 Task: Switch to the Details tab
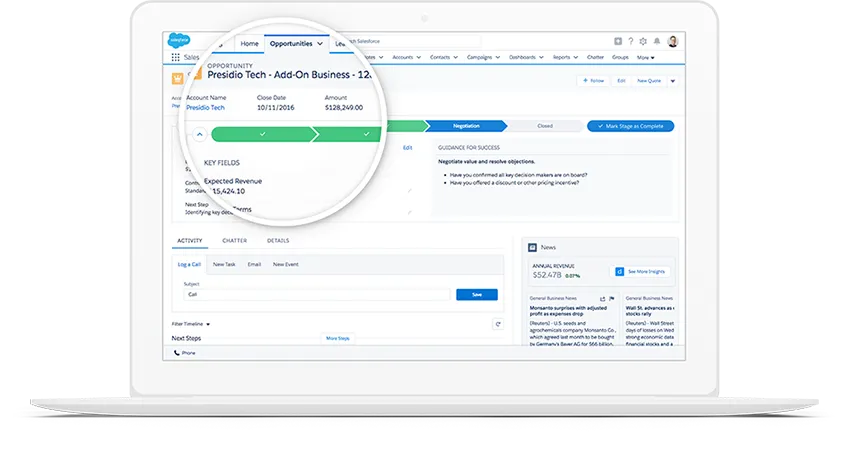click(x=278, y=241)
